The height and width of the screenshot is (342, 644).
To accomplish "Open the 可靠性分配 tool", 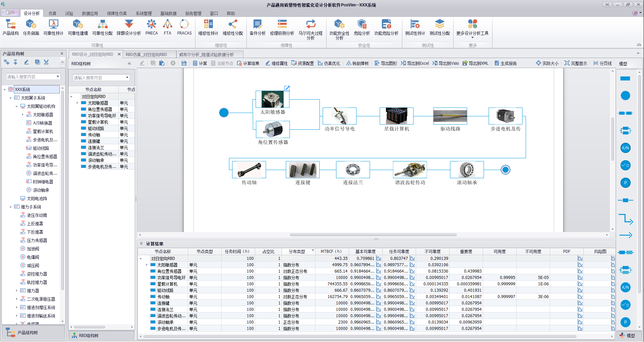I will click(102, 27).
